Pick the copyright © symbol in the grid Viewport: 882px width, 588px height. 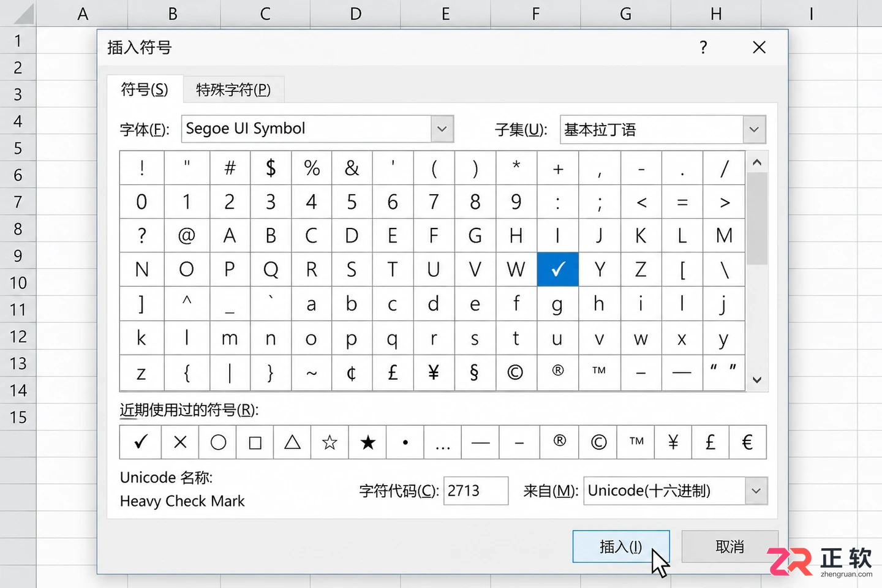(516, 372)
